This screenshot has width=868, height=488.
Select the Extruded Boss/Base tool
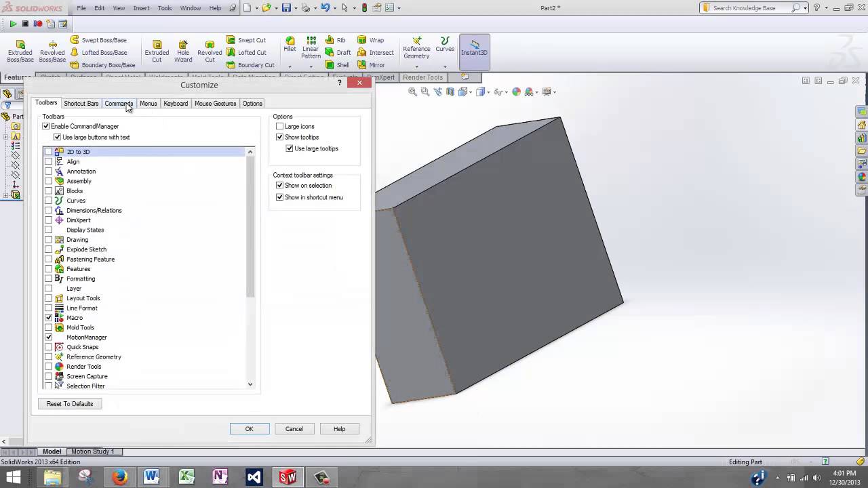[20, 52]
